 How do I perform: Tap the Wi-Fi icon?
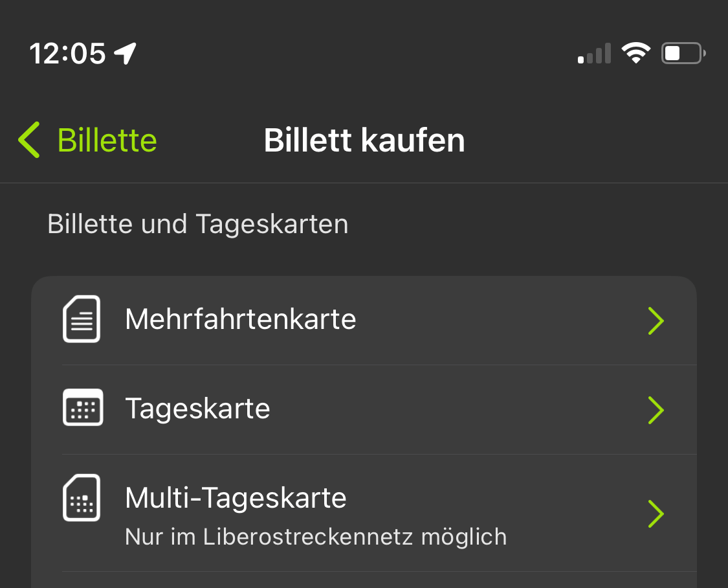click(636, 53)
